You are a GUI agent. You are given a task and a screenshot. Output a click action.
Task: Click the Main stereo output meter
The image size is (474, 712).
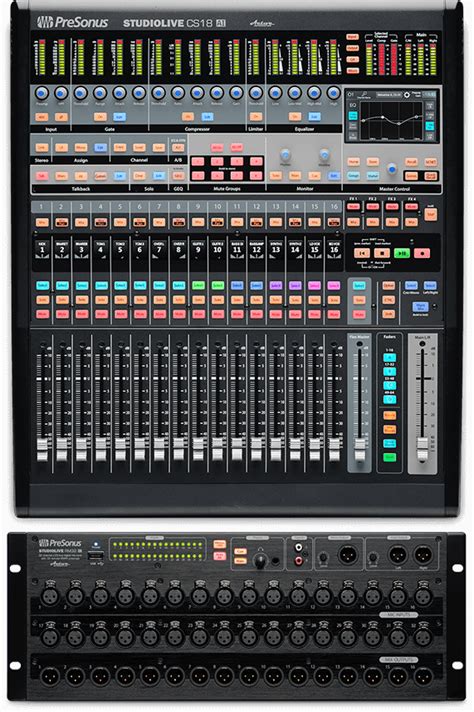(421, 58)
